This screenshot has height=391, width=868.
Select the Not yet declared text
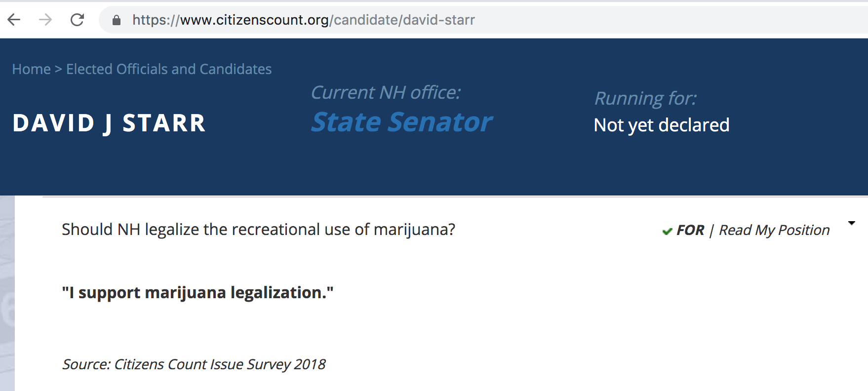point(661,125)
